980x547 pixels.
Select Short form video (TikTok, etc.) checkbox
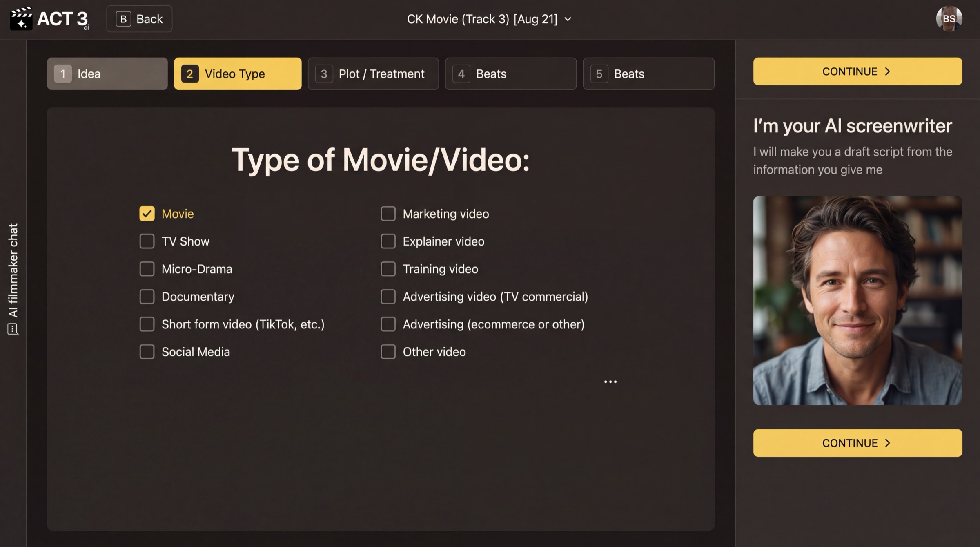pos(147,324)
